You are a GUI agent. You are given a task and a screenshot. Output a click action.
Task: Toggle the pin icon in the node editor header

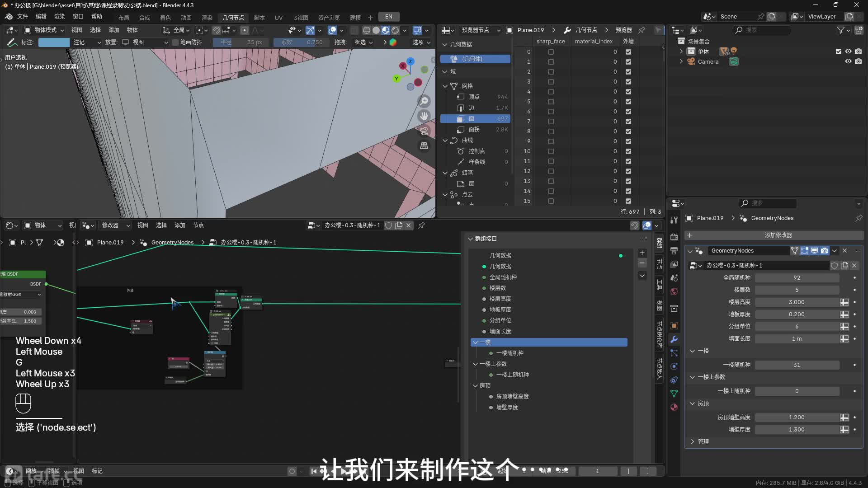421,225
